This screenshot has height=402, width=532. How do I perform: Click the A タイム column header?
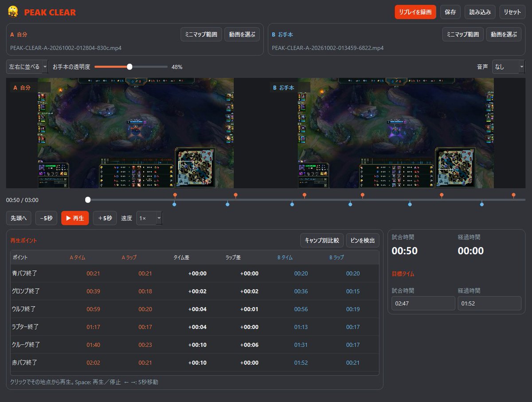78,258
